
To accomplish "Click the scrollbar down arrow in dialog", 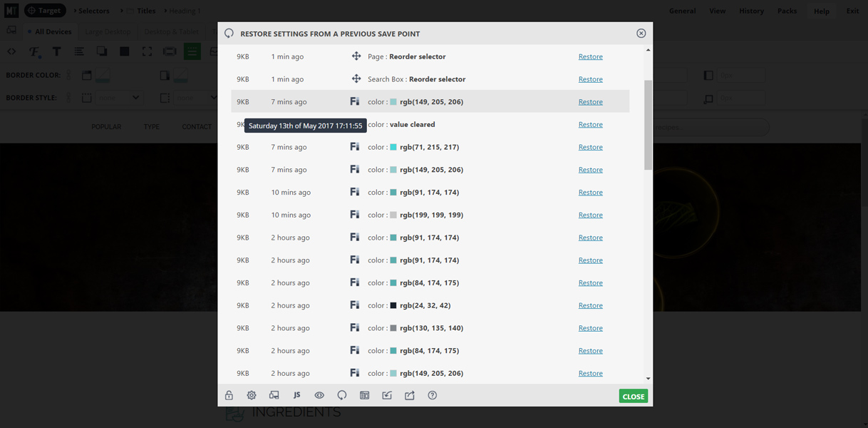I will (x=648, y=379).
